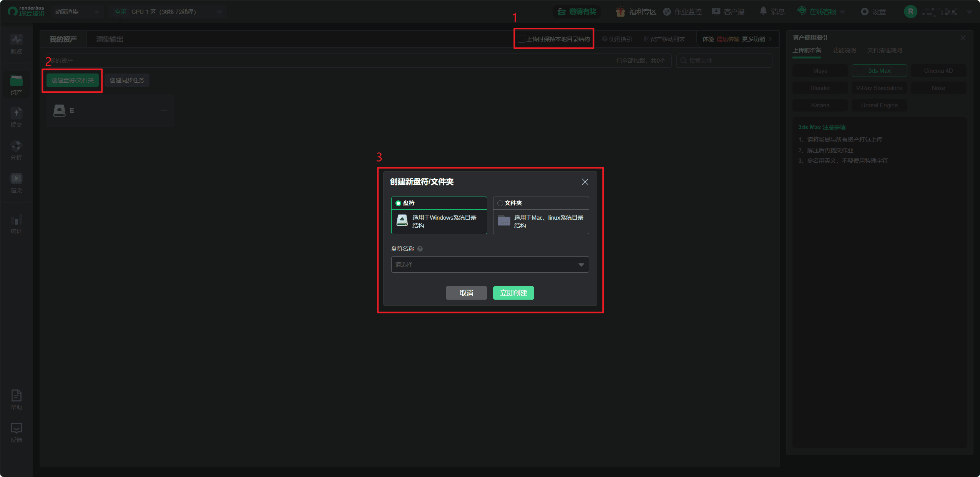Close the 创建新盘符/文件夹 dialog
Viewport: 980px width, 477px height.
click(x=585, y=182)
